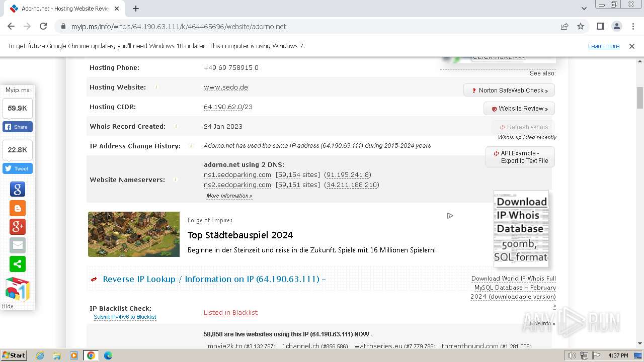Share via email envelope icon
644x362 pixels.
click(x=18, y=245)
